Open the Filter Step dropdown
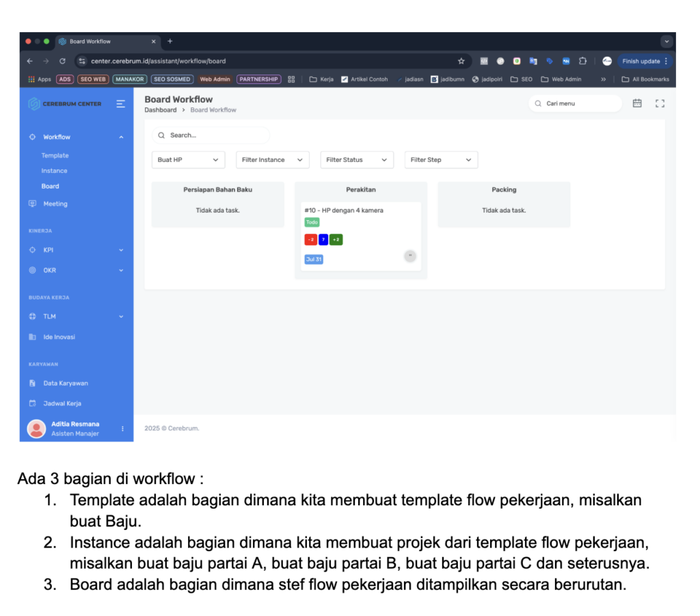 click(441, 160)
